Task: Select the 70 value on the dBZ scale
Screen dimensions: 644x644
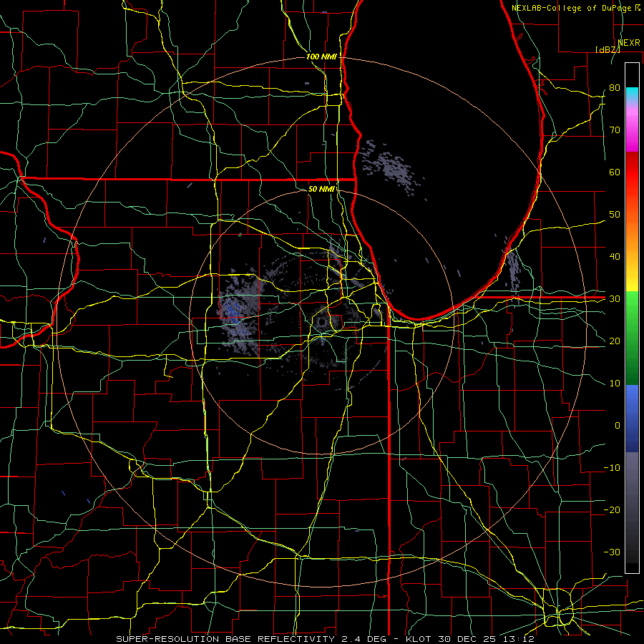Action: pyautogui.click(x=615, y=130)
